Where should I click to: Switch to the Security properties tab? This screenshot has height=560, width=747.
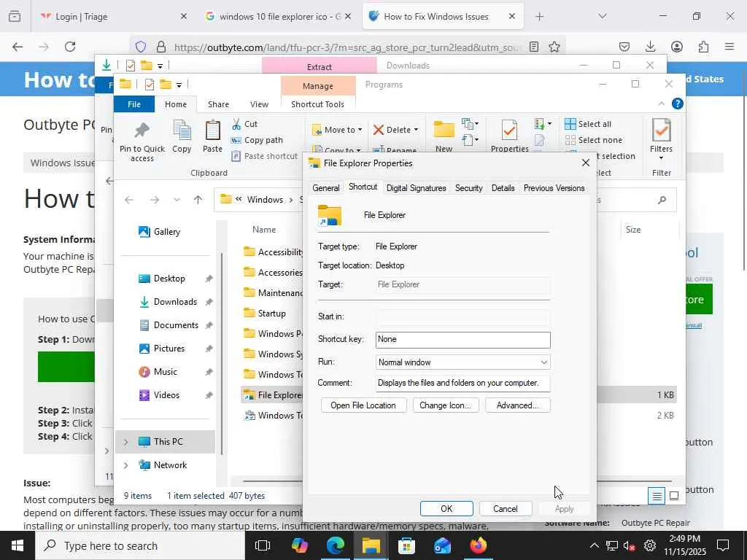tap(469, 188)
